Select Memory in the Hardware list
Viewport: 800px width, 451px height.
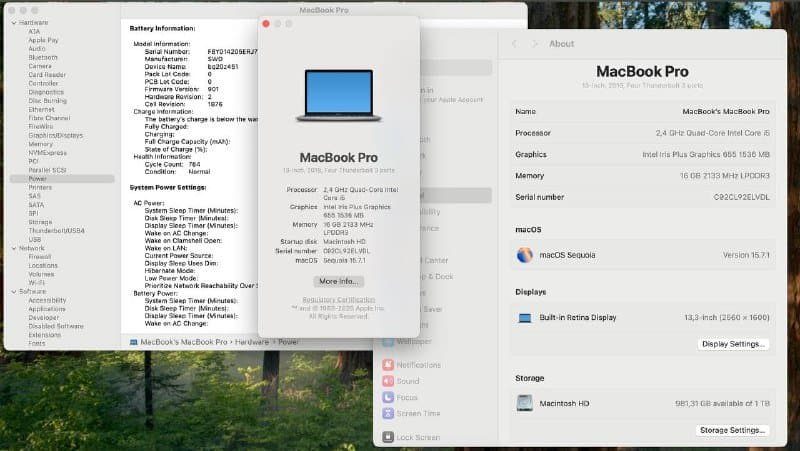[x=41, y=144]
